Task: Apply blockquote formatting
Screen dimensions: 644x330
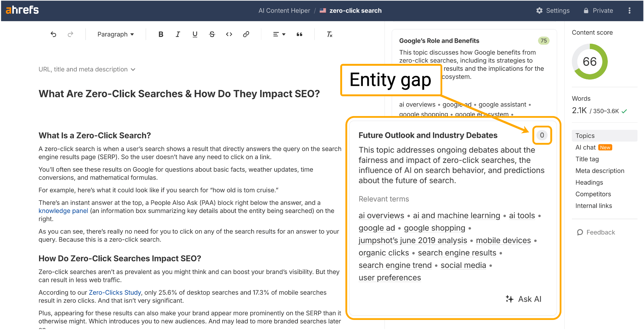Action: (299, 34)
